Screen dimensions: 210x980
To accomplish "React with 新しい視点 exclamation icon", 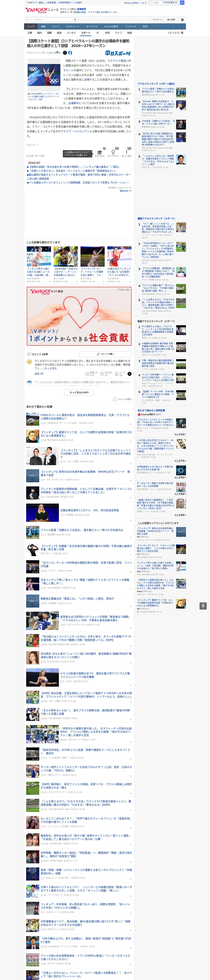I will coord(127,152).
